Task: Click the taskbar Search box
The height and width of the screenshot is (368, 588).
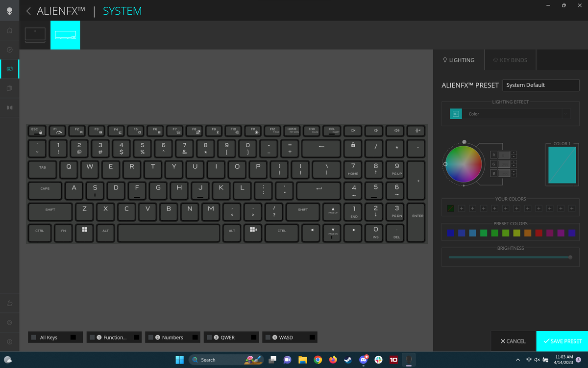Action: point(226,360)
